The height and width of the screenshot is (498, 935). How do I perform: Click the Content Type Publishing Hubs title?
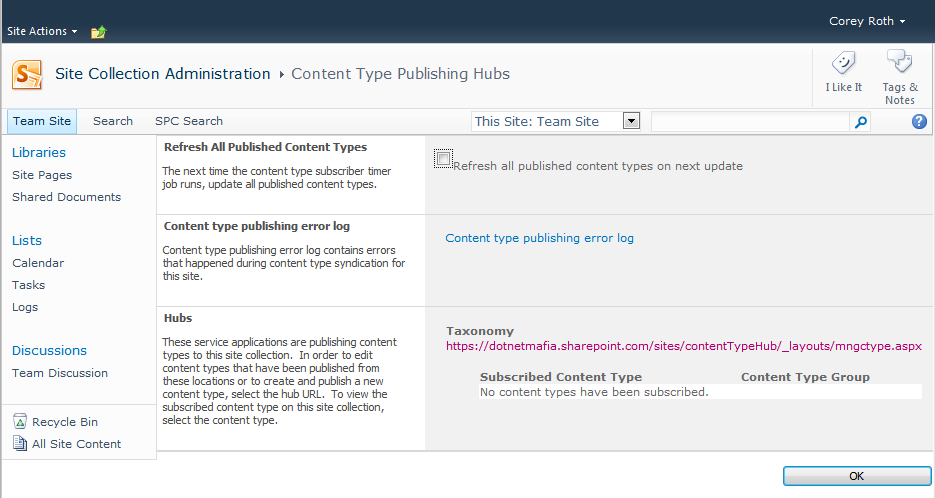click(400, 74)
